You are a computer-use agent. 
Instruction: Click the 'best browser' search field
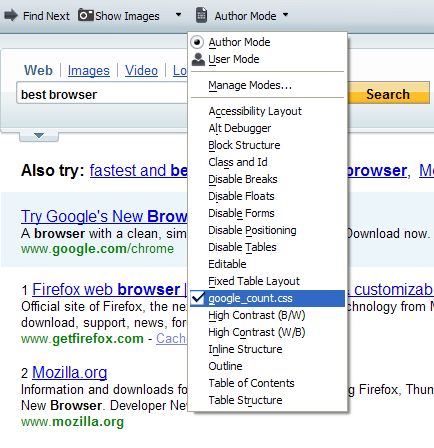(x=102, y=94)
